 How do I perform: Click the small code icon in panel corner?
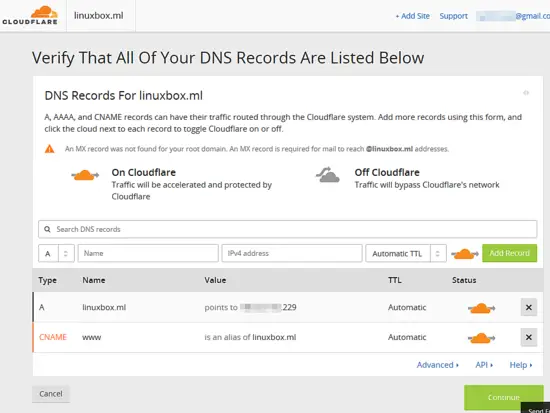pyautogui.click(x=526, y=93)
